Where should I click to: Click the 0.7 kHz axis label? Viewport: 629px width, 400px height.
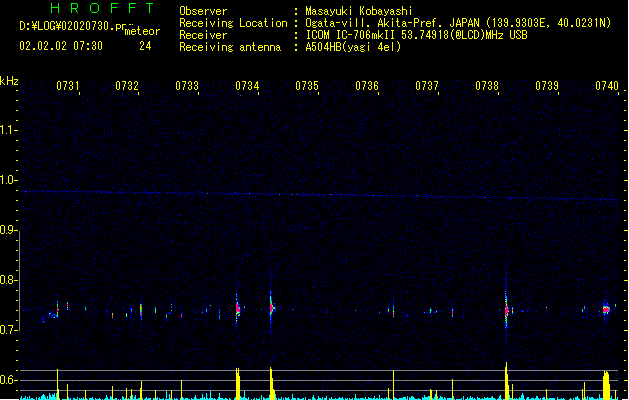[8, 330]
